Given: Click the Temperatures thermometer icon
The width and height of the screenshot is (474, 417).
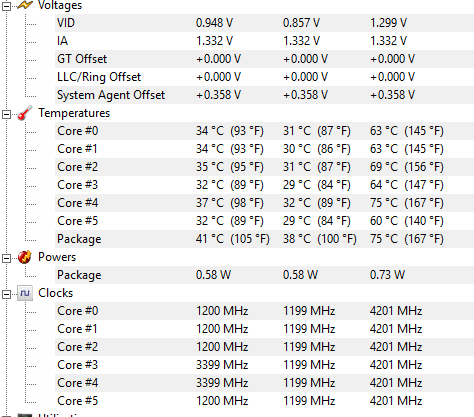Looking at the screenshot, I should pyautogui.click(x=25, y=113).
